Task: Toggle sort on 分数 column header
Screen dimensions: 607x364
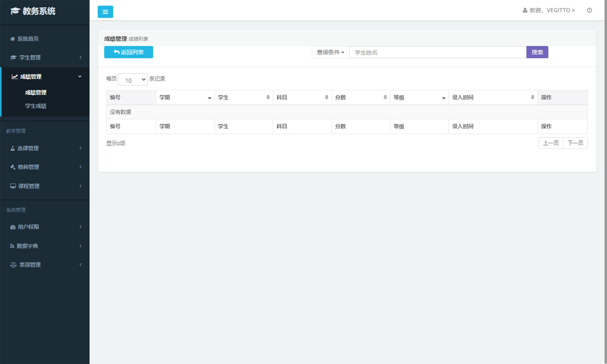Action: point(361,97)
